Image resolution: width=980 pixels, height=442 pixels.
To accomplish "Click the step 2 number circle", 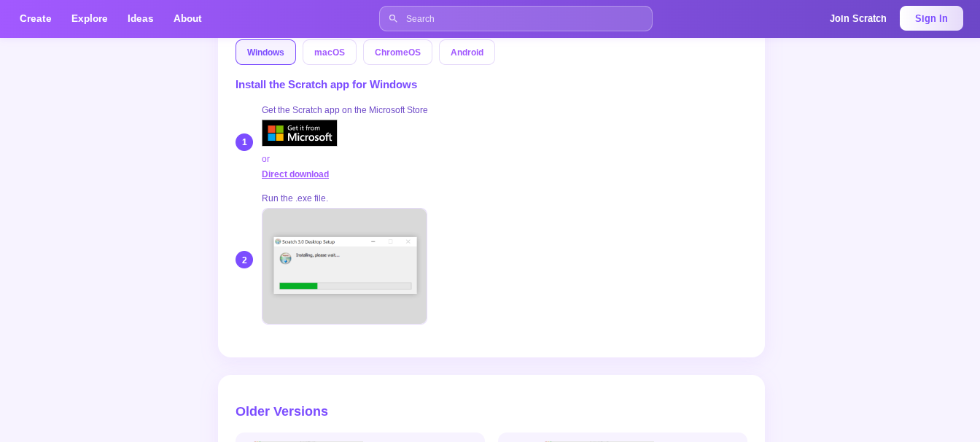I will [244, 260].
